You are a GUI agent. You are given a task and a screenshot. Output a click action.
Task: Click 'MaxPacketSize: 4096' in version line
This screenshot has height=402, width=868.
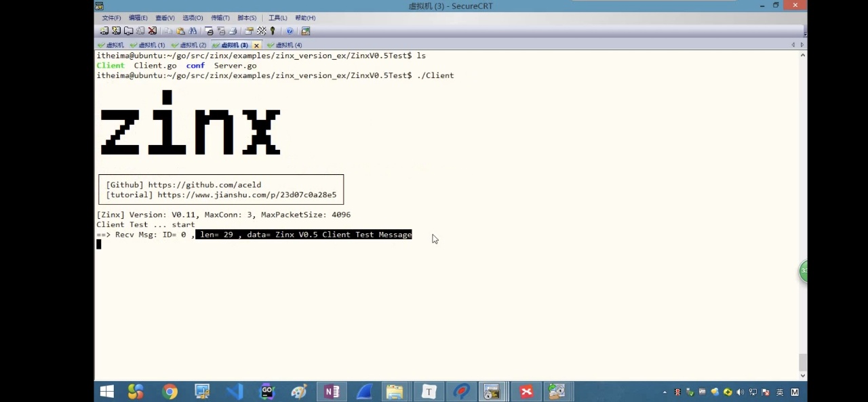coord(306,214)
